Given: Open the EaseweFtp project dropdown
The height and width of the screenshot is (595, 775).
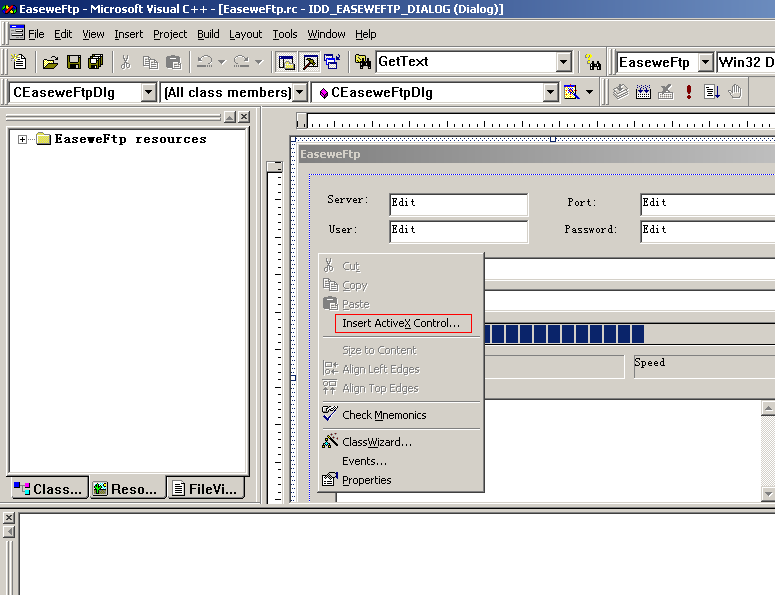Looking at the screenshot, I should coord(706,62).
